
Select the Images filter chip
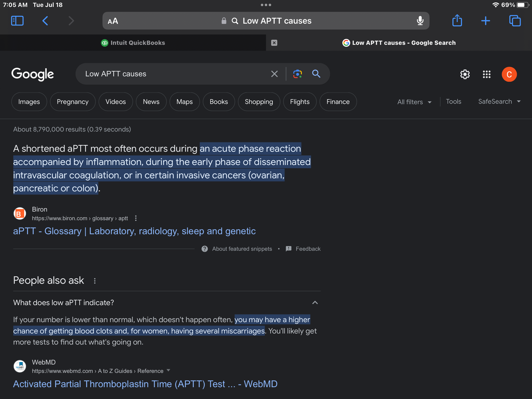pyautogui.click(x=29, y=102)
